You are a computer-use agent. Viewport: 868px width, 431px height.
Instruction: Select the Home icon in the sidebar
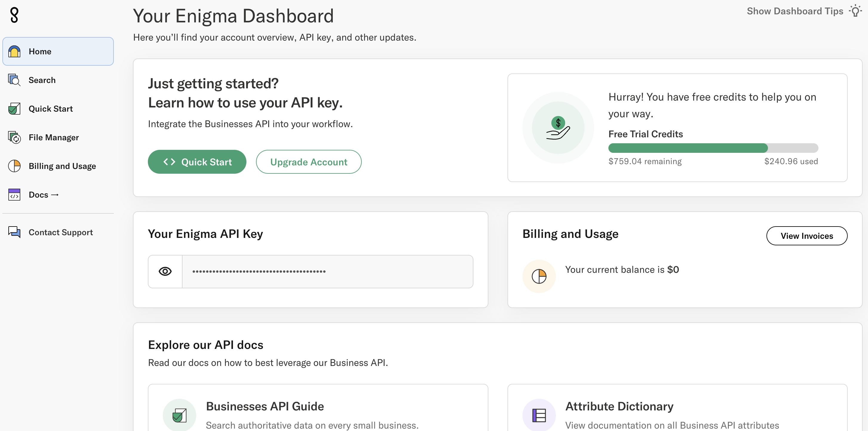click(x=14, y=51)
